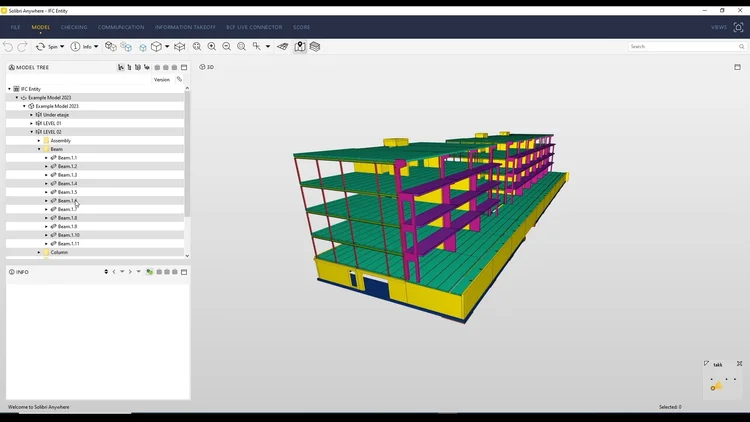Click Info panel back arrow
The image size is (750, 422).
pyautogui.click(x=114, y=272)
